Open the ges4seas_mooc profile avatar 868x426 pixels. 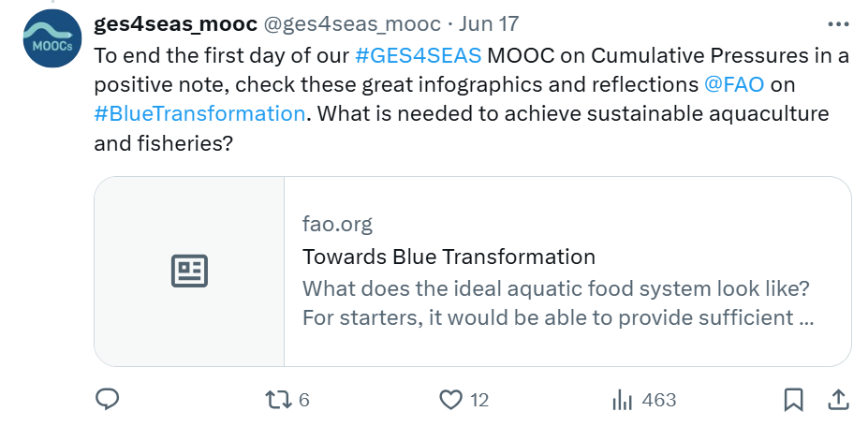click(x=51, y=39)
